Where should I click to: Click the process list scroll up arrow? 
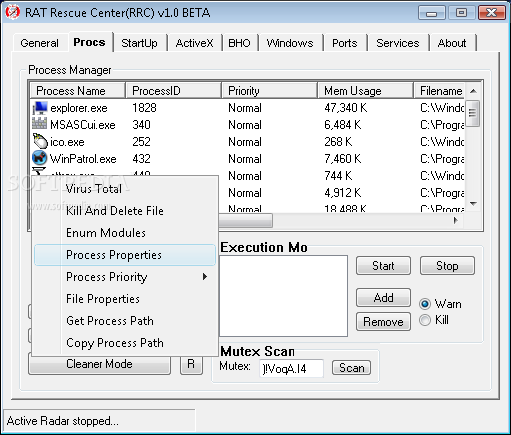(x=473, y=91)
